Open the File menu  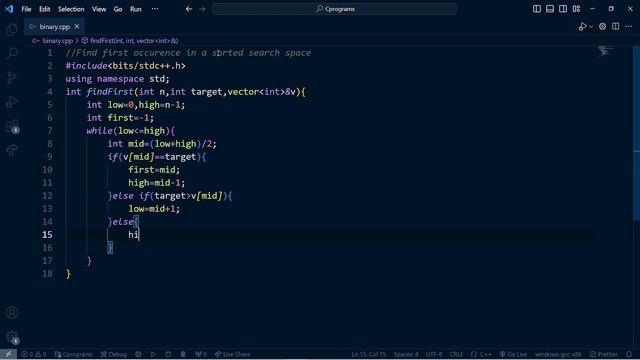click(x=26, y=9)
